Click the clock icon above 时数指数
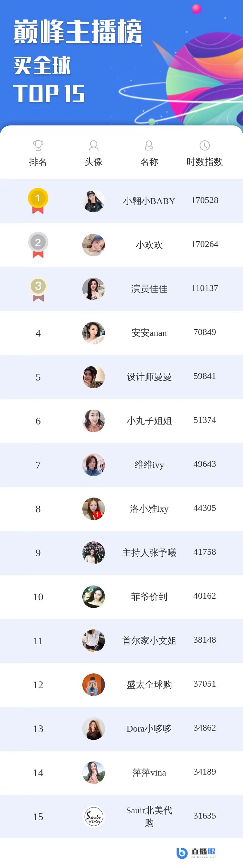Image resolution: width=243 pixels, height=868 pixels. (204, 145)
